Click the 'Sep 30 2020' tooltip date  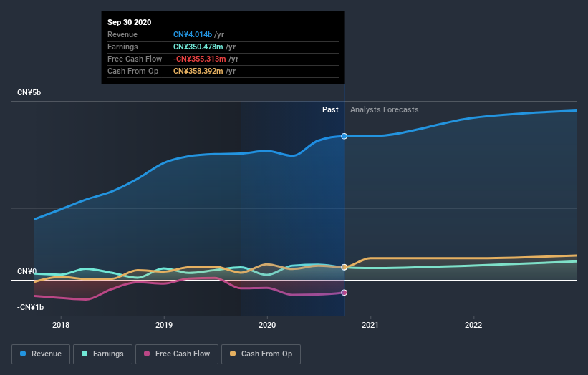click(x=130, y=22)
